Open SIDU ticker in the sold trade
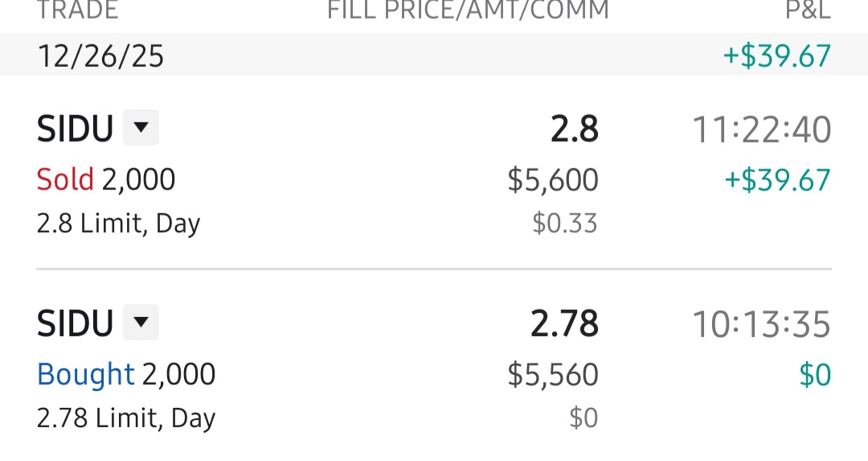This screenshot has width=868, height=461. pyautogui.click(x=75, y=129)
